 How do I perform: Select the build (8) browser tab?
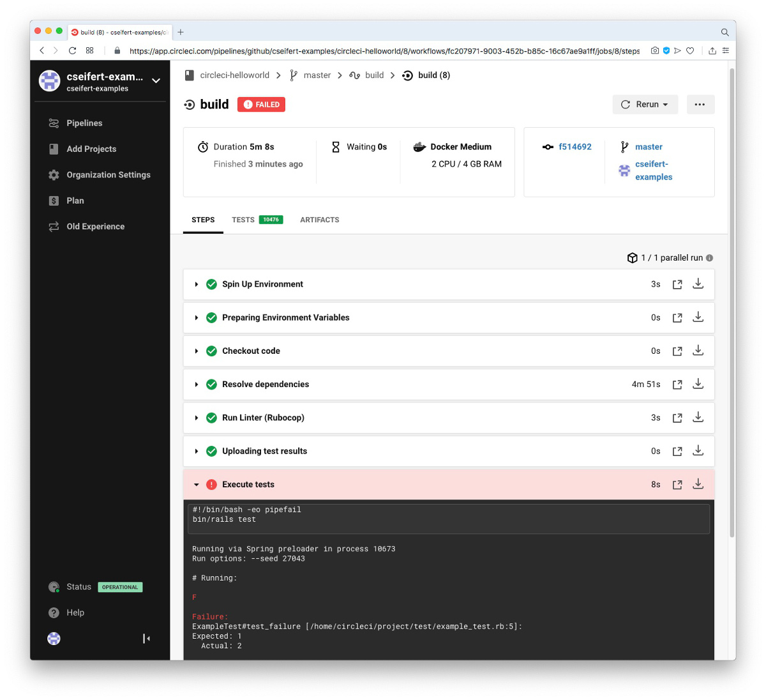[x=120, y=32]
